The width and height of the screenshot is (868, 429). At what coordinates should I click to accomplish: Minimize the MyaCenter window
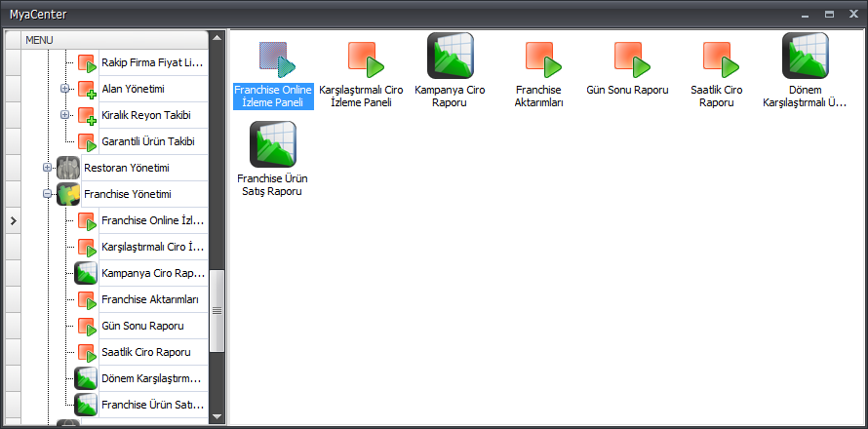click(805, 15)
